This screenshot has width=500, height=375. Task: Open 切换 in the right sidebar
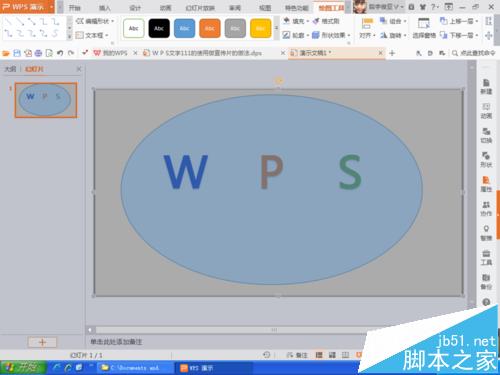(x=486, y=135)
